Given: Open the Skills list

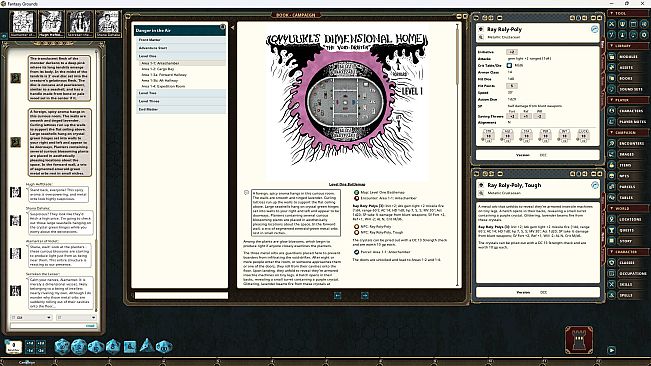Looking at the screenshot, I should (x=627, y=284).
